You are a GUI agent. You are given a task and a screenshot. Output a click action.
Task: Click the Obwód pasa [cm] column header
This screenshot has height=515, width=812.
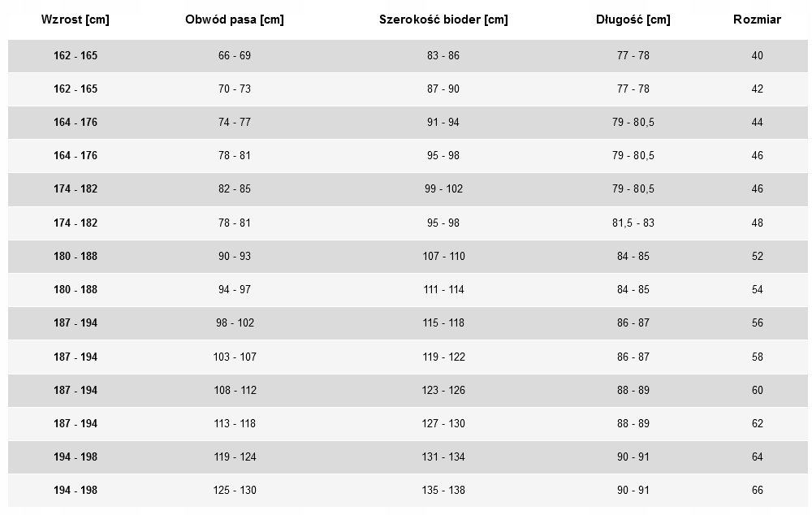[235, 19]
